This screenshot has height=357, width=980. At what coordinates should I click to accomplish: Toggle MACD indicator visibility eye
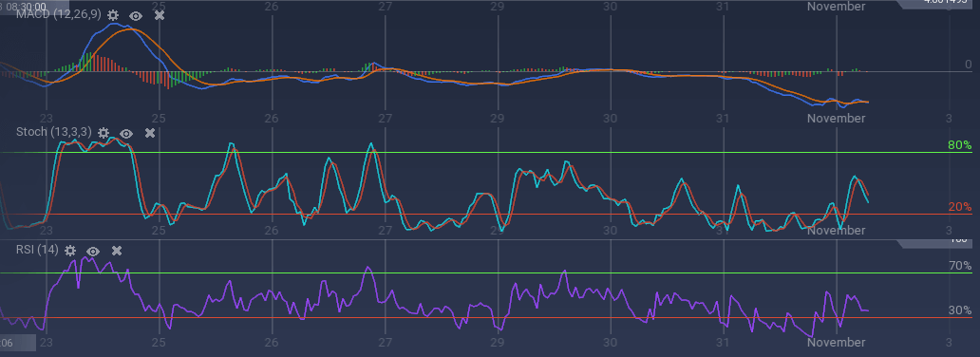[x=136, y=15]
